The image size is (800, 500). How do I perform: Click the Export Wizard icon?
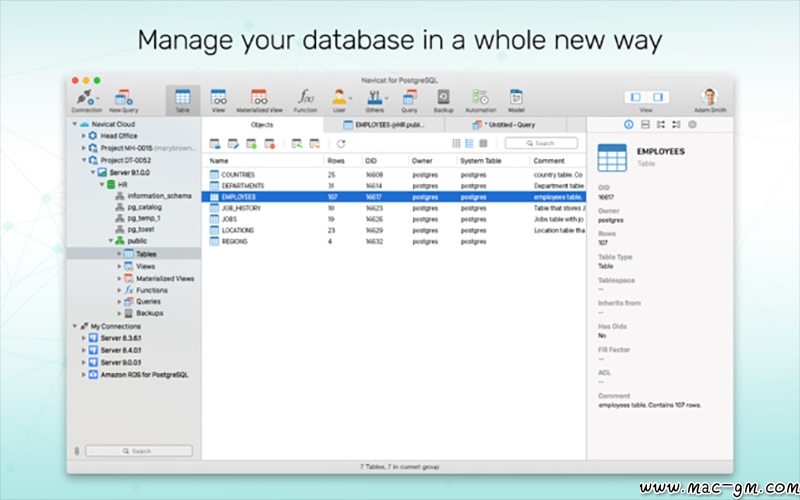pos(315,144)
